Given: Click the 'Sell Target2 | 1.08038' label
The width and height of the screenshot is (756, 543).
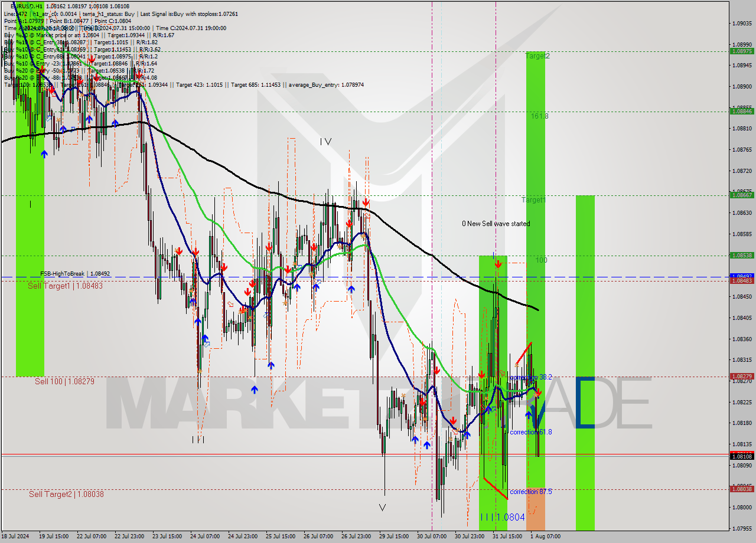Looking at the screenshot, I should coord(66,494).
